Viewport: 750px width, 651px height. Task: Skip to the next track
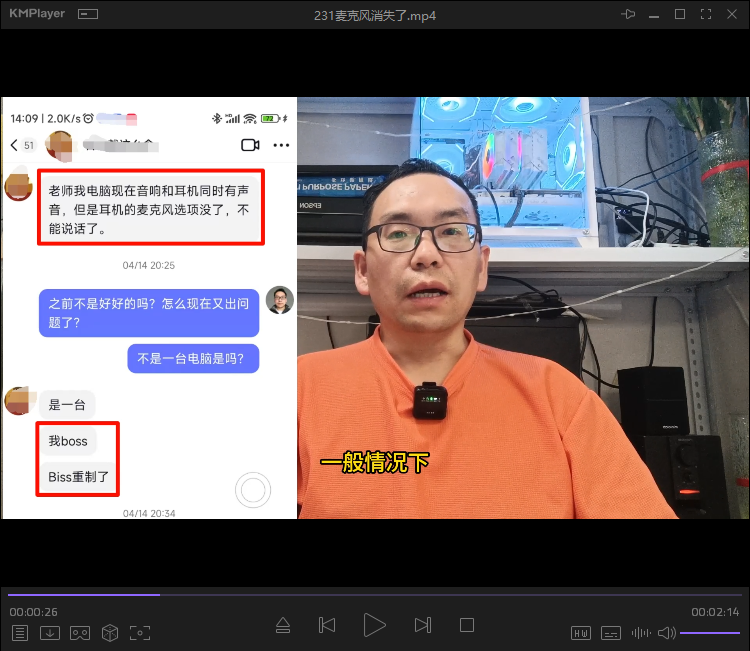coord(422,626)
